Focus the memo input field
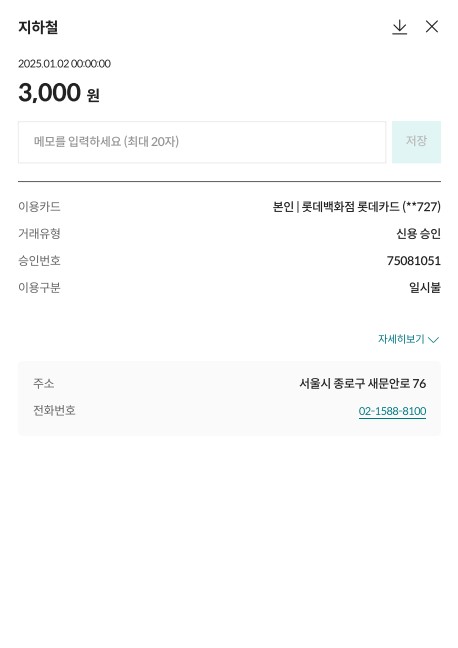Image resolution: width=458 pixels, height=648 pixels. coord(202,142)
